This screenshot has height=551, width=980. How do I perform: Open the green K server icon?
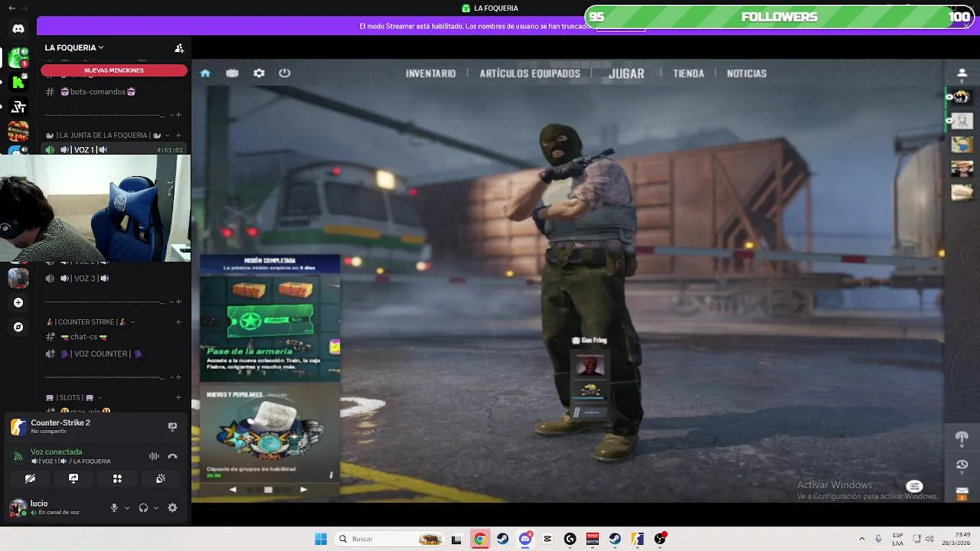point(18,83)
